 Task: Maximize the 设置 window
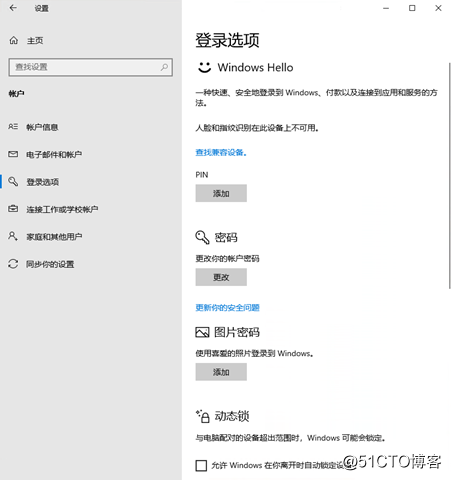(x=412, y=8)
